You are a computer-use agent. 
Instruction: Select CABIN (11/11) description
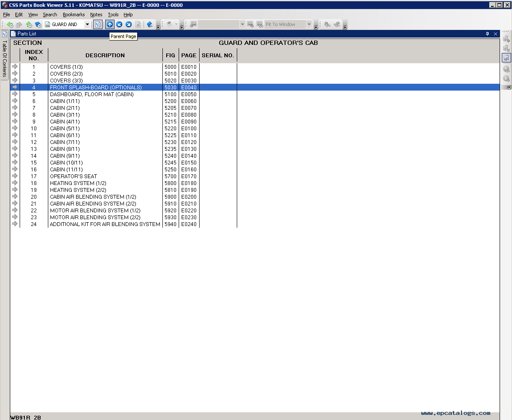coord(66,169)
